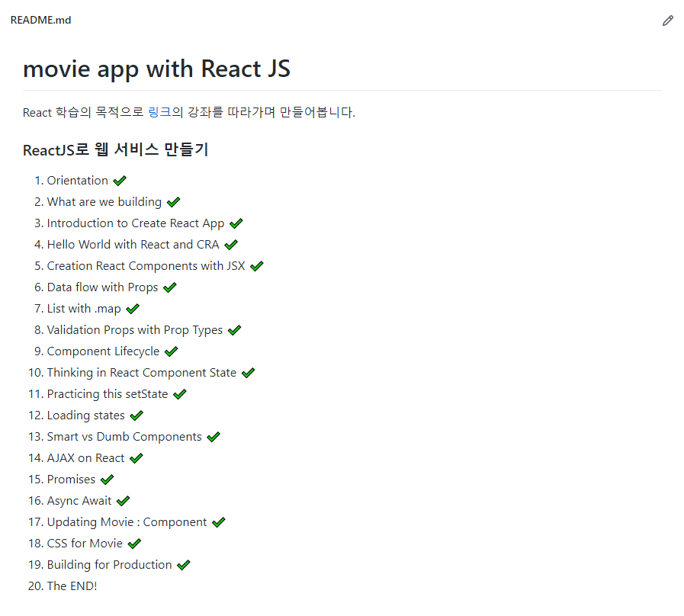Click the pencil edit icon for README.md
This screenshot has height=616, width=684.
pos(667,21)
